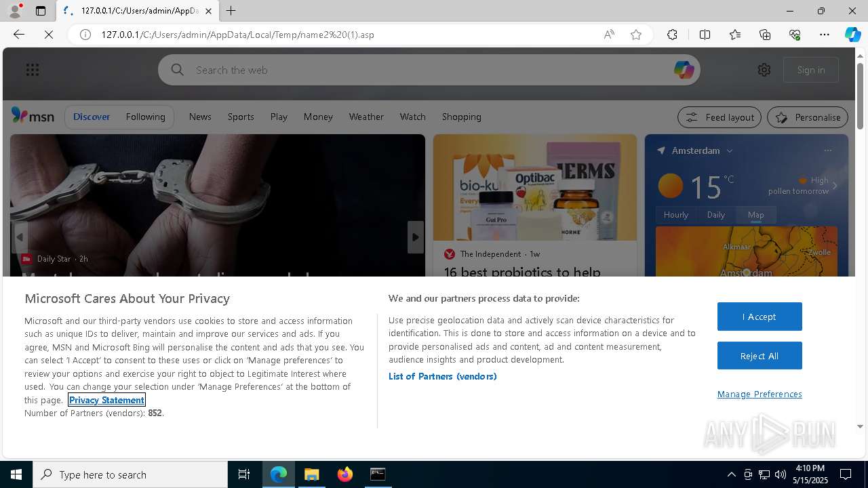Open Browser essentials heart icon
The height and width of the screenshot is (488, 868).
[x=795, y=35]
